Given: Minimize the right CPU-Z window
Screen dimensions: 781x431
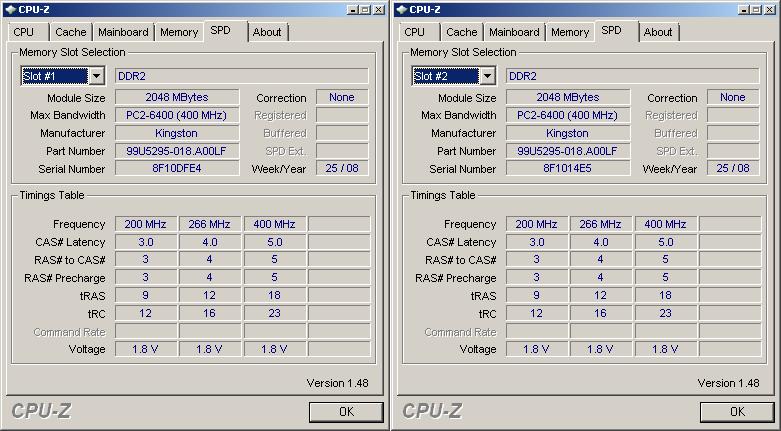Looking at the screenshot, I should coord(744,9).
